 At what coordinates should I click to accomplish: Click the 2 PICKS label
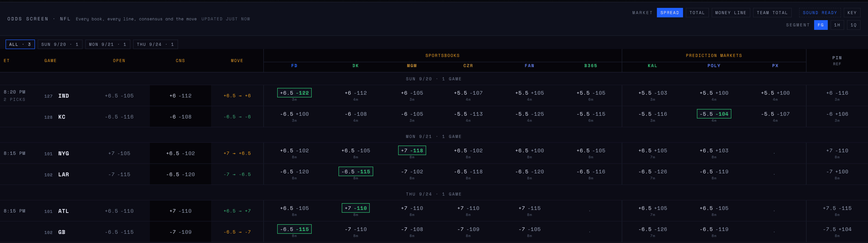tap(14, 100)
